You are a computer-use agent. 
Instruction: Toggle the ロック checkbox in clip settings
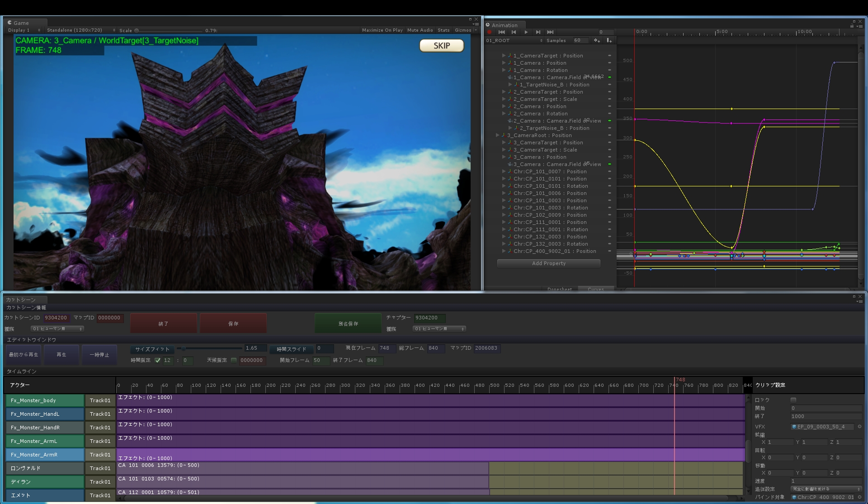point(793,400)
